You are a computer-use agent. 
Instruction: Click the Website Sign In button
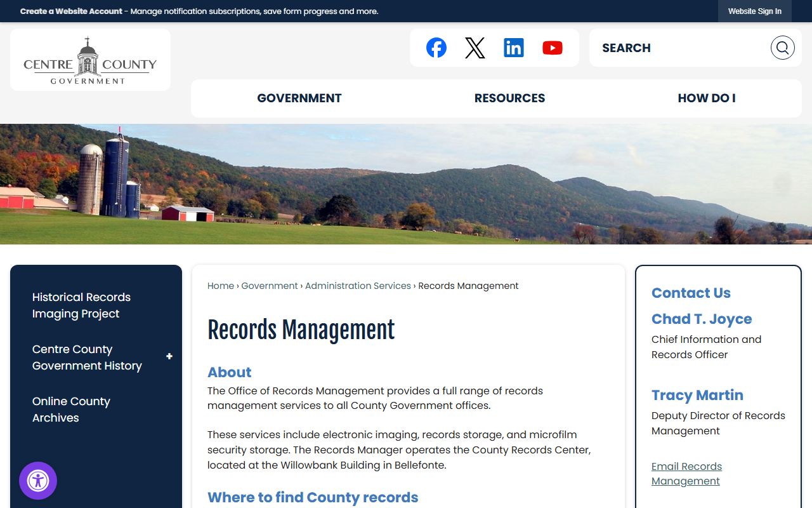pyautogui.click(x=755, y=11)
